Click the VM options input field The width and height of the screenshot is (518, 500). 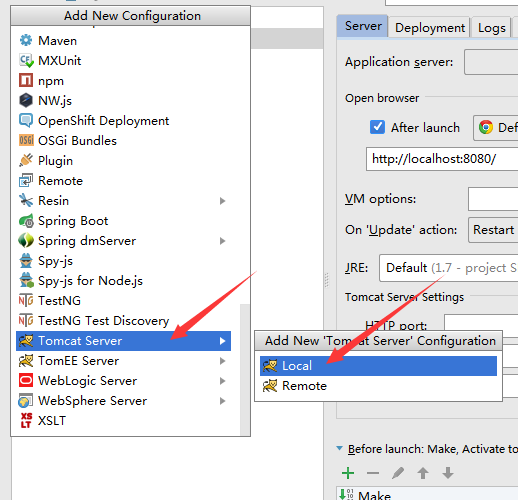[493, 199]
